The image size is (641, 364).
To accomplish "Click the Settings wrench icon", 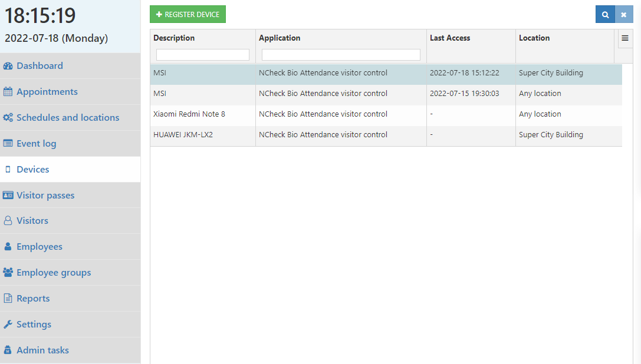I will 8,325.
